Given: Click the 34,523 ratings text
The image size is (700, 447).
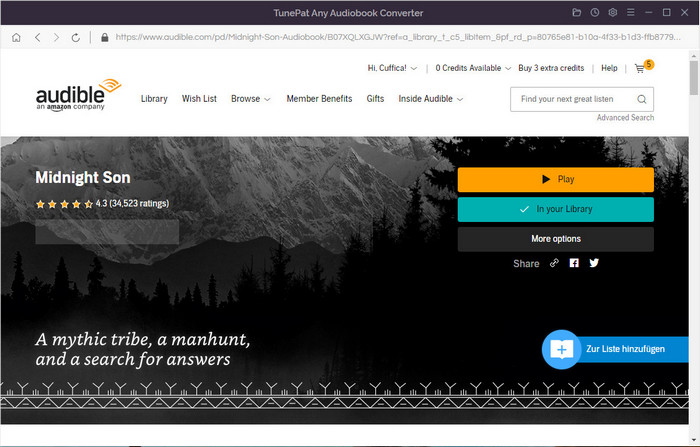Looking at the screenshot, I should pyautogui.click(x=139, y=204).
